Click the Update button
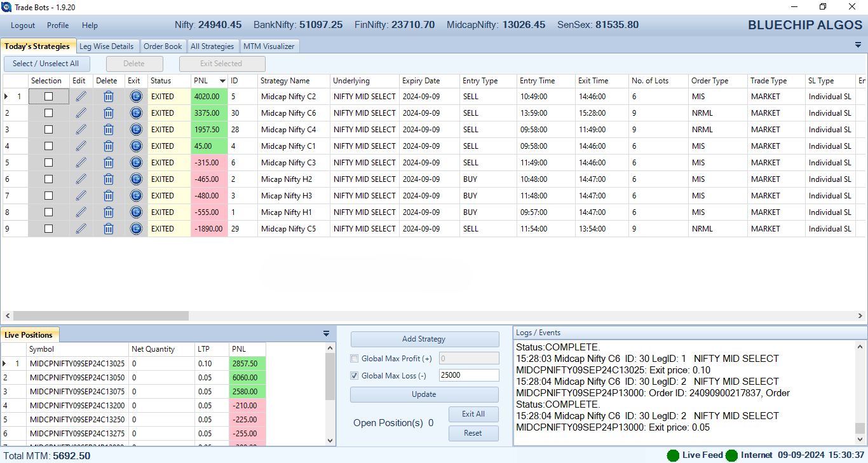This screenshot has width=868, height=463. pos(424,394)
